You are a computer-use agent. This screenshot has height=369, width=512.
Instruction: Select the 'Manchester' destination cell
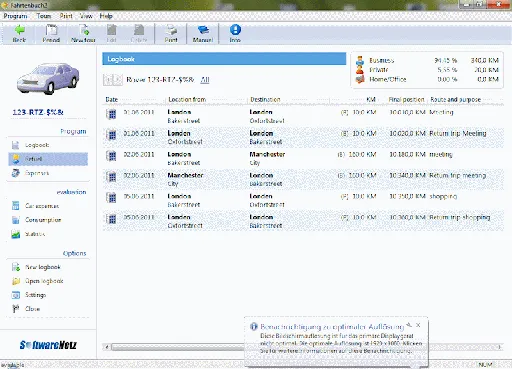tap(267, 154)
